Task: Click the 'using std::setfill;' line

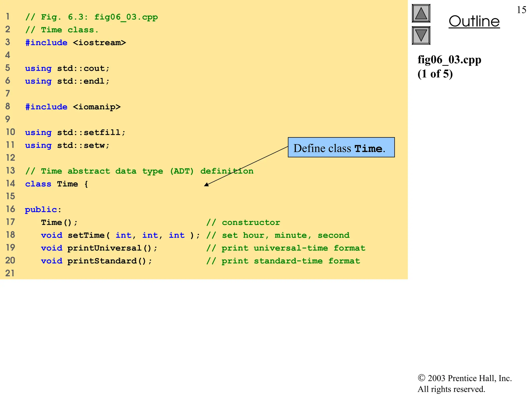Action: coord(75,132)
